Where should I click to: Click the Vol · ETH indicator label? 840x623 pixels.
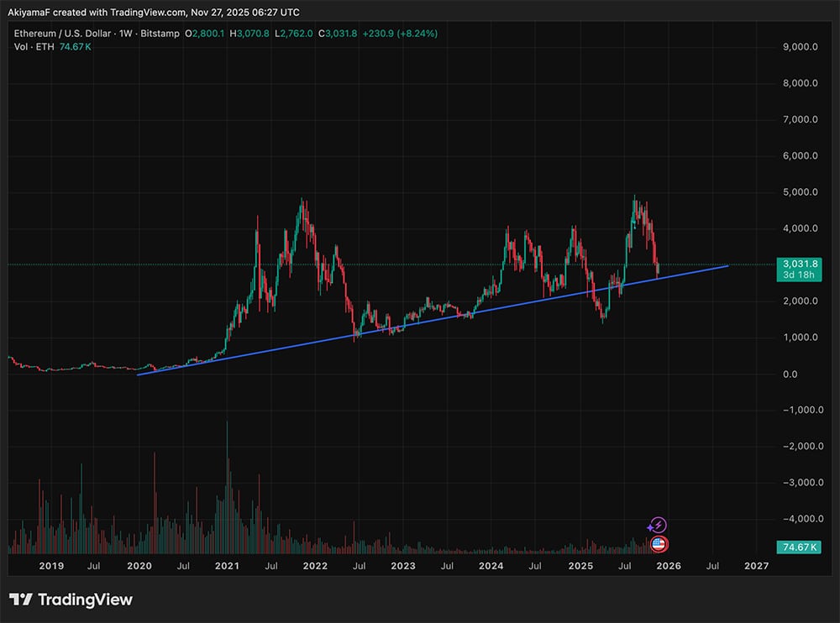(33, 47)
